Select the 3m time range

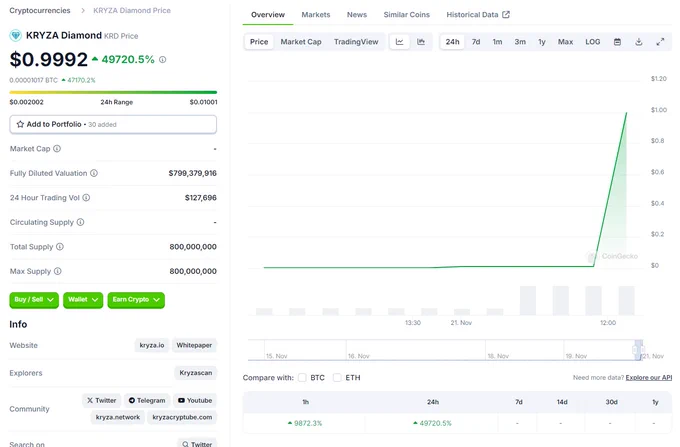520,42
